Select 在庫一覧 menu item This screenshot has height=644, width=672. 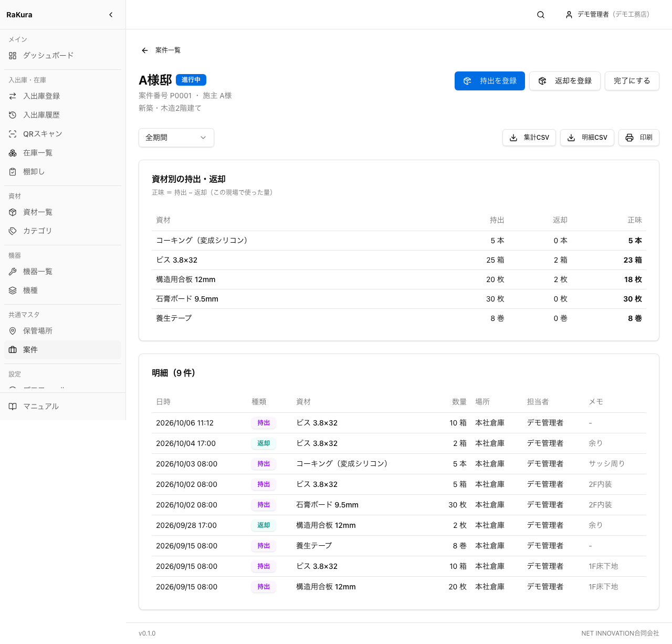tap(62, 153)
